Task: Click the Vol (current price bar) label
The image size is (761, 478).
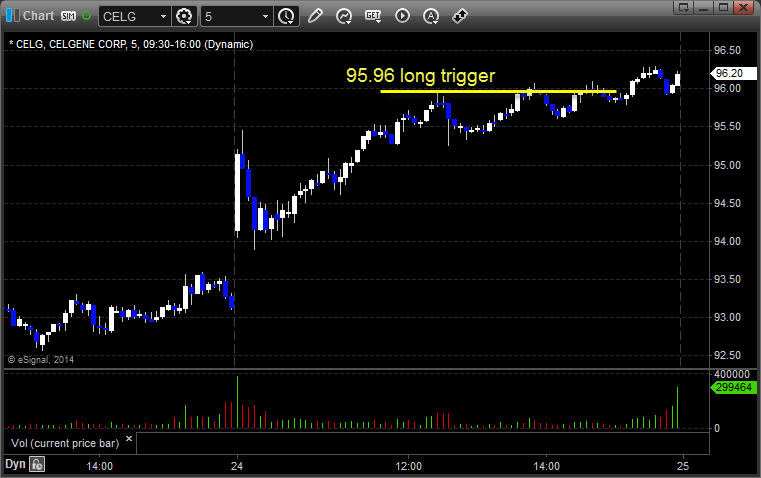Action: (x=65, y=443)
